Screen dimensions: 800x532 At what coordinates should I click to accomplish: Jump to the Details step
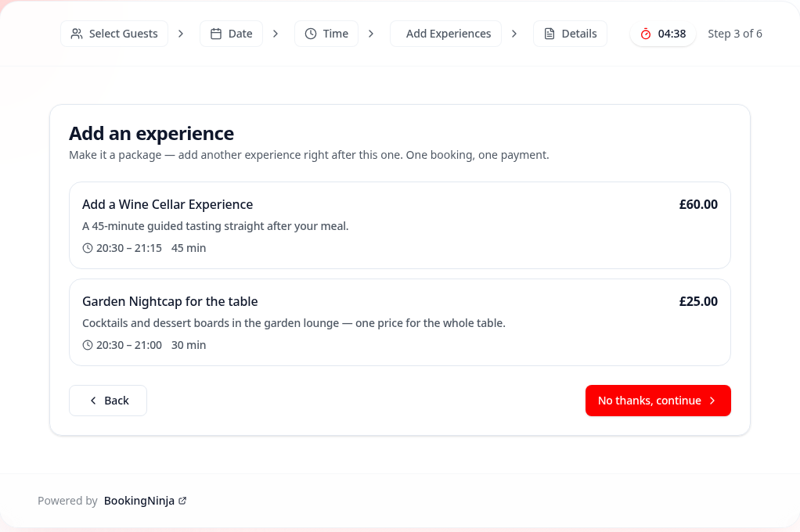[570, 34]
